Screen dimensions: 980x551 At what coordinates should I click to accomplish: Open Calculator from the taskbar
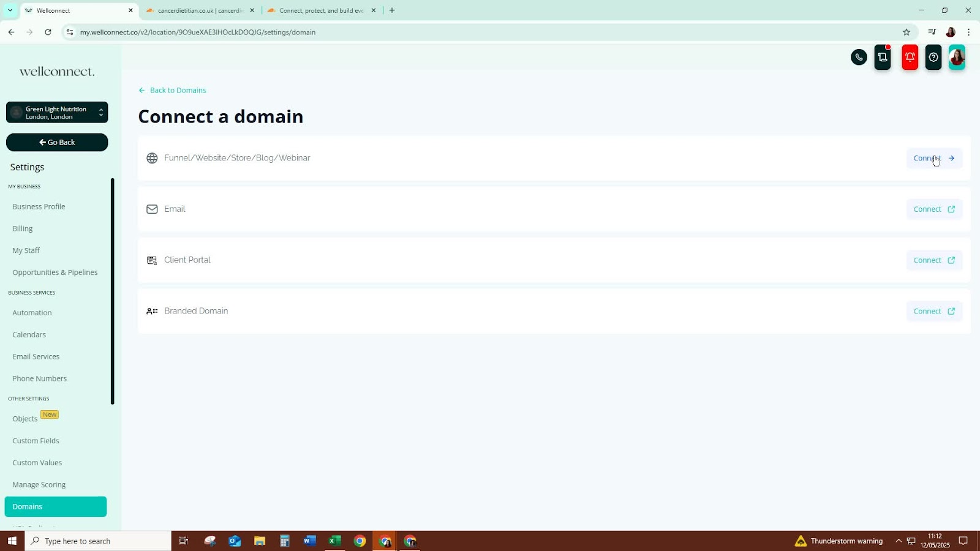285,541
